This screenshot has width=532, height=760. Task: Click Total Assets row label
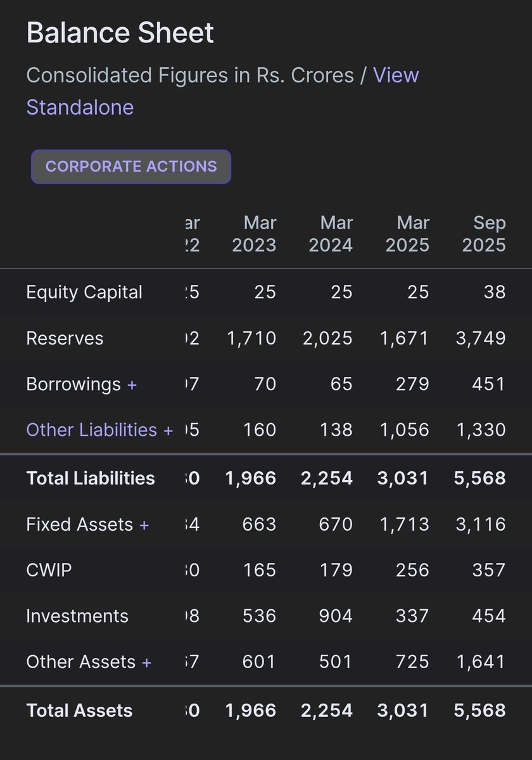click(79, 711)
